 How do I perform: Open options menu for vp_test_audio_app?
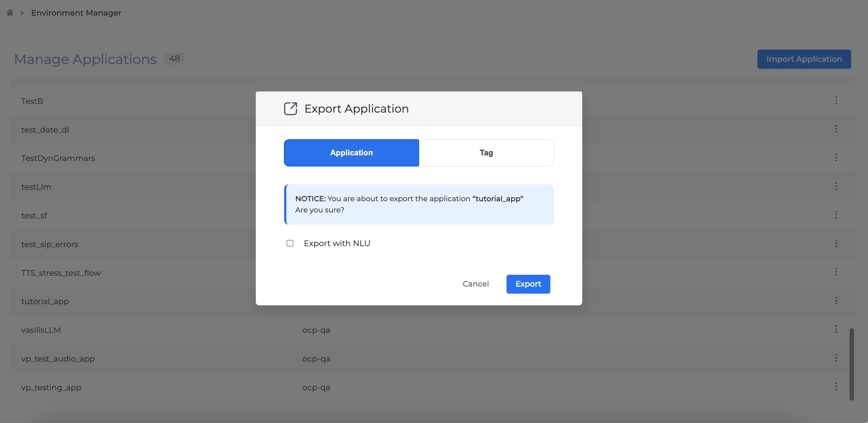point(836,358)
